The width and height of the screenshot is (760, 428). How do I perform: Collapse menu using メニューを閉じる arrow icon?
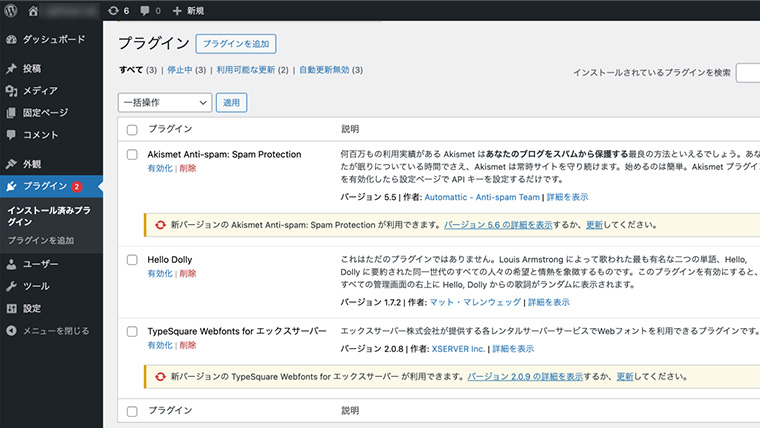(11, 331)
